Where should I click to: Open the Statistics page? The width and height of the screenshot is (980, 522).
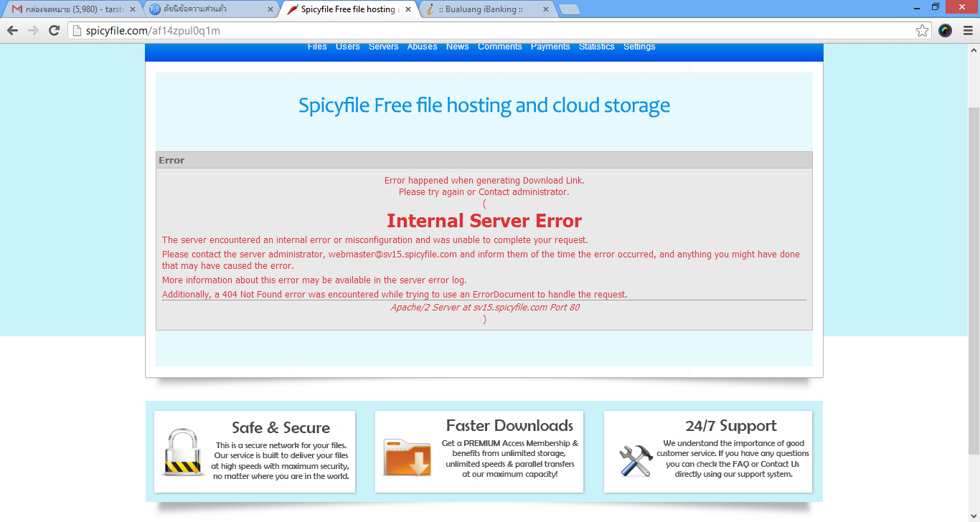[597, 47]
